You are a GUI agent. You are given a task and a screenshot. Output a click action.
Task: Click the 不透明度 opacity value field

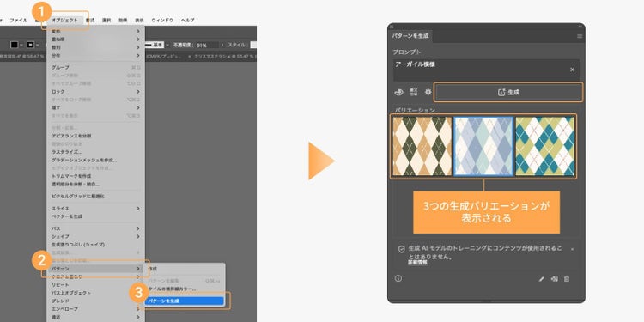coord(207,46)
